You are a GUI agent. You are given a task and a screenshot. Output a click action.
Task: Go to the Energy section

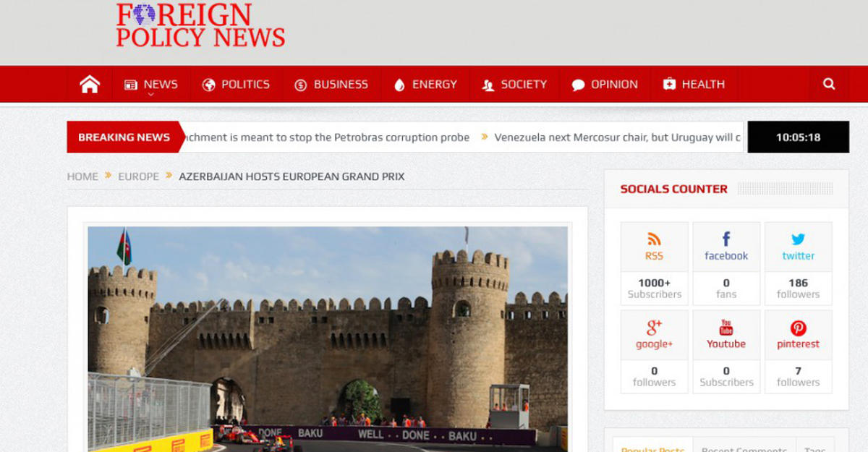tap(425, 85)
